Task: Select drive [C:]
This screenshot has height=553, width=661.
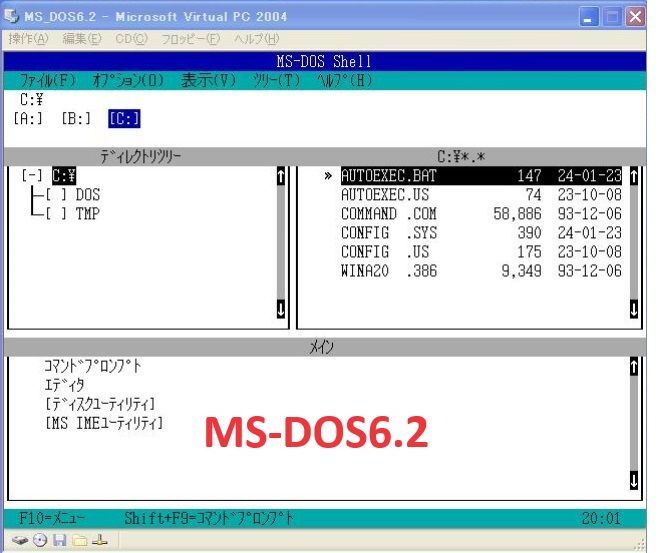Action: [124, 118]
